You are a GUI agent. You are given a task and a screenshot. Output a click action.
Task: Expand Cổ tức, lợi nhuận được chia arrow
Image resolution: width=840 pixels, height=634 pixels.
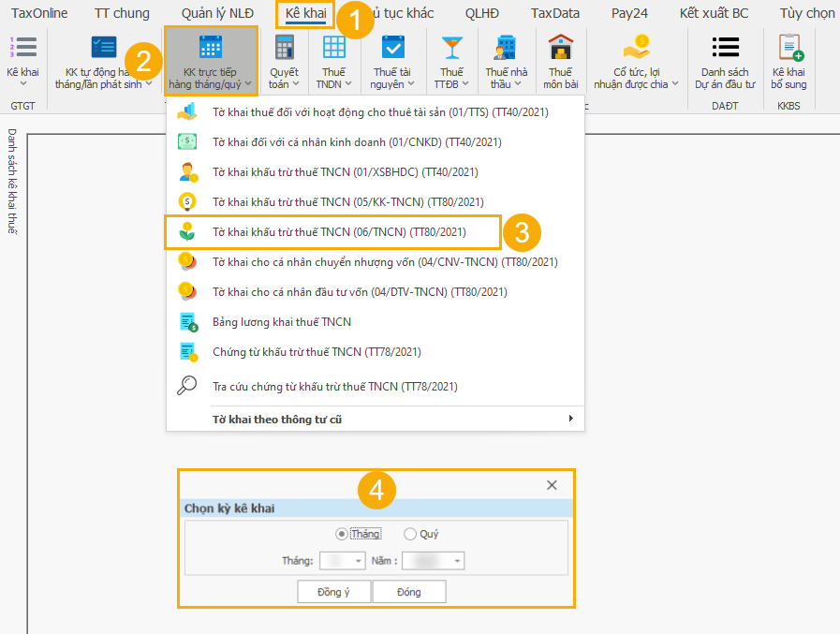coord(675,84)
